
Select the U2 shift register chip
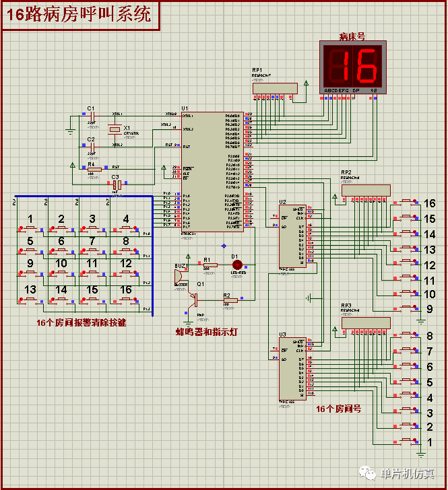point(292,236)
